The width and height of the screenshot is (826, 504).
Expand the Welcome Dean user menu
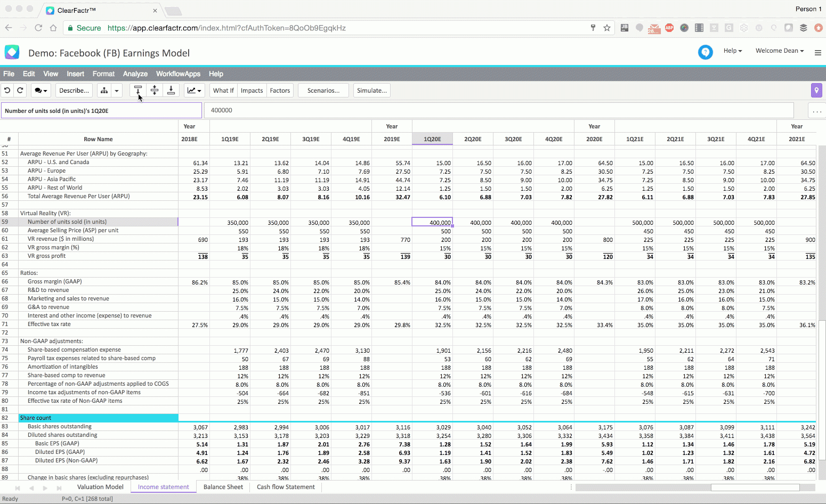pyautogui.click(x=780, y=51)
